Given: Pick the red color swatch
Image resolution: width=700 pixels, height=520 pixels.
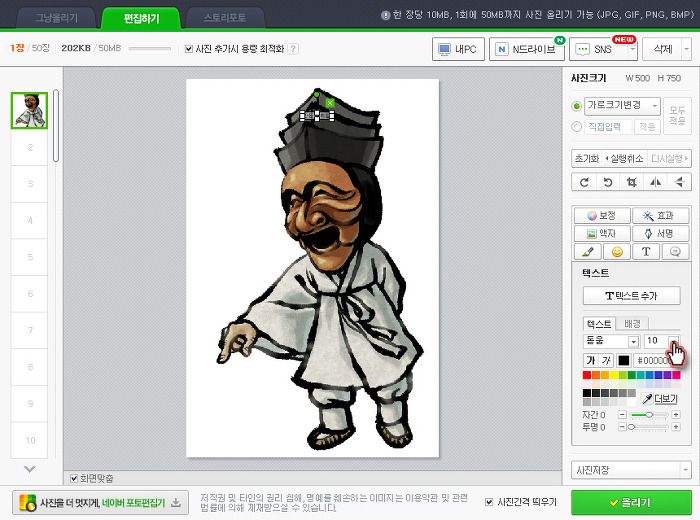Looking at the screenshot, I should [587, 375].
